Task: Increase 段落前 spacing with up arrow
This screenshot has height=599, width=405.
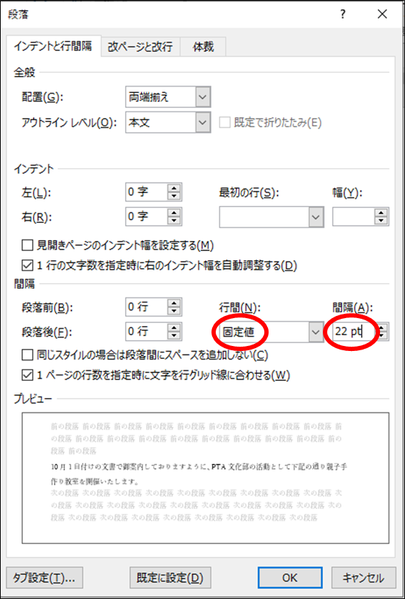Action: [x=174, y=303]
